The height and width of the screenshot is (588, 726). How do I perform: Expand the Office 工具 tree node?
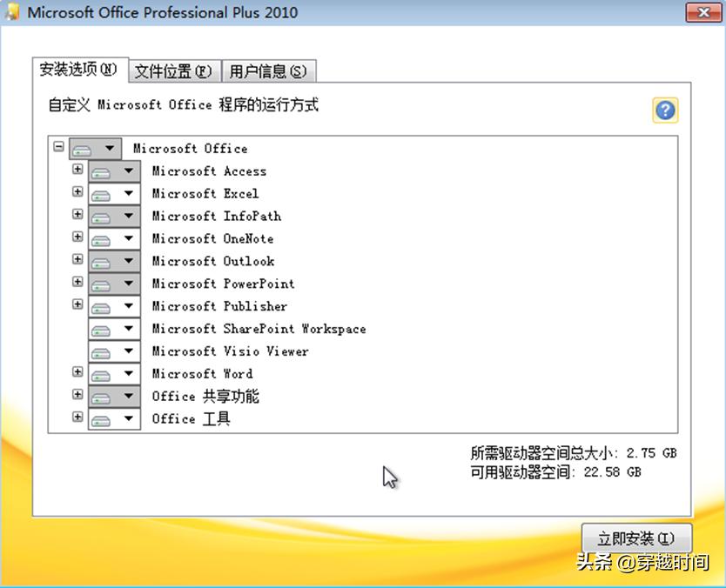pyautogui.click(x=77, y=418)
